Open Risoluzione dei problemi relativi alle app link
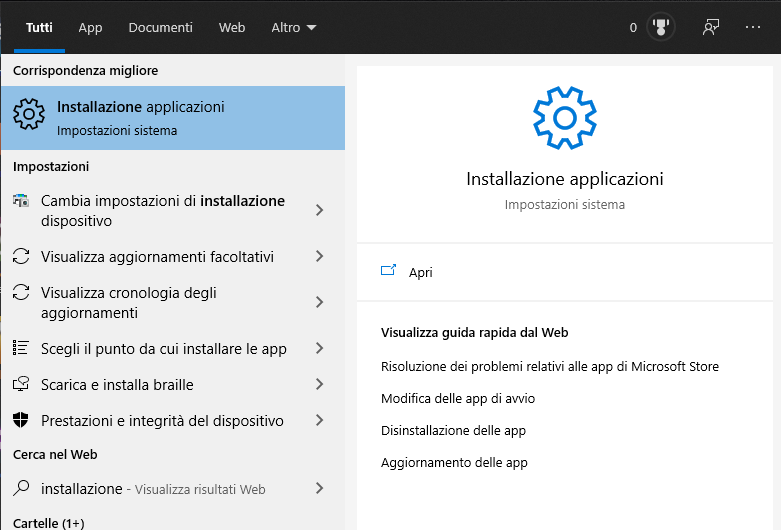Image resolution: width=781 pixels, height=530 pixels. (550, 367)
